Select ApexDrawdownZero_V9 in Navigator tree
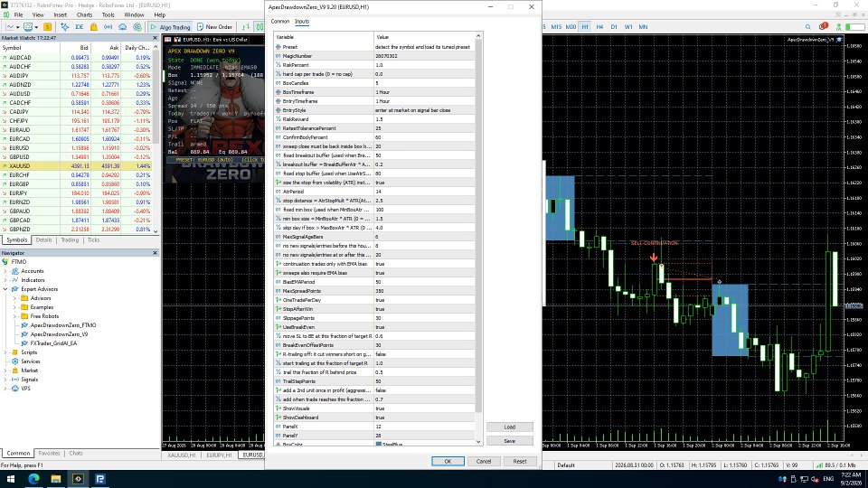Image resolution: width=868 pixels, height=488 pixels. pyautogui.click(x=59, y=334)
